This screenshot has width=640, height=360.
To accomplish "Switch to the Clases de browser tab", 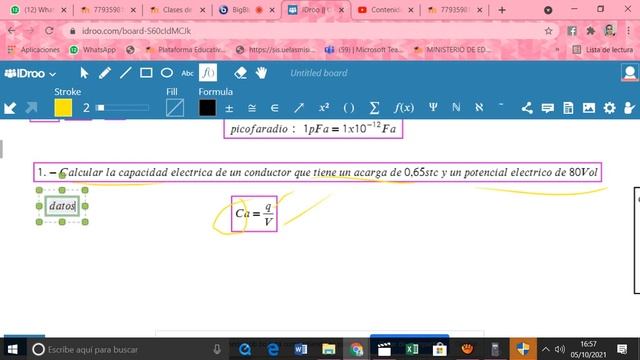I will [177, 10].
